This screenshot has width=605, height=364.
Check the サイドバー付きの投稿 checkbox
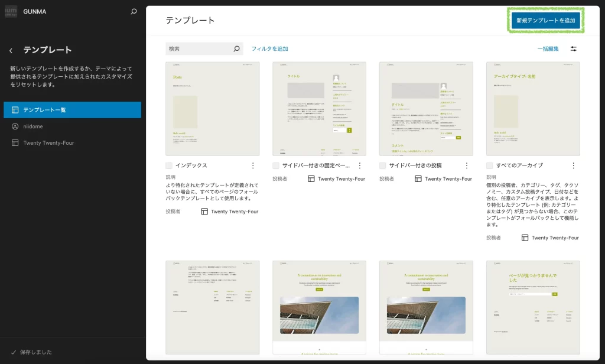coord(383,166)
